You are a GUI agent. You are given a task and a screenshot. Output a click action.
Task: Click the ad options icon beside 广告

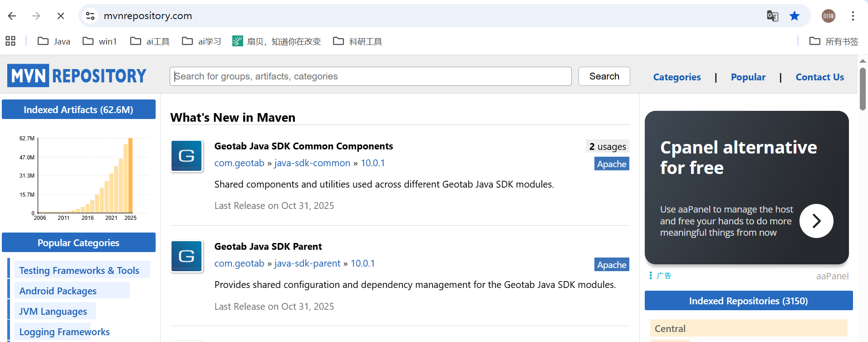(651, 276)
